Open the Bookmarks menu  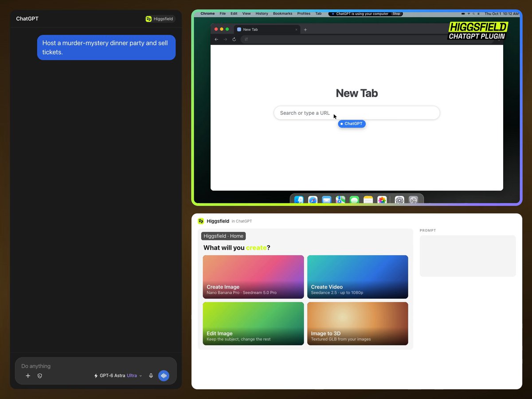(283, 14)
